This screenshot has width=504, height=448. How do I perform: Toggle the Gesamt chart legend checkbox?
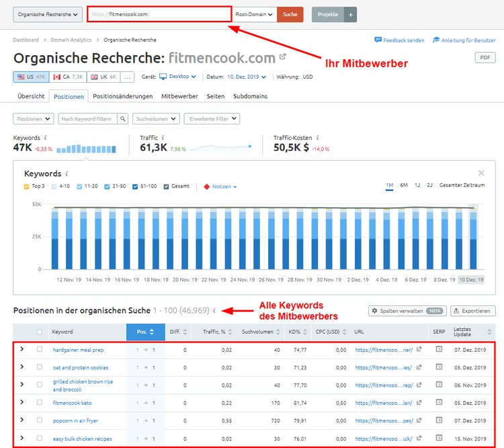pos(166,187)
